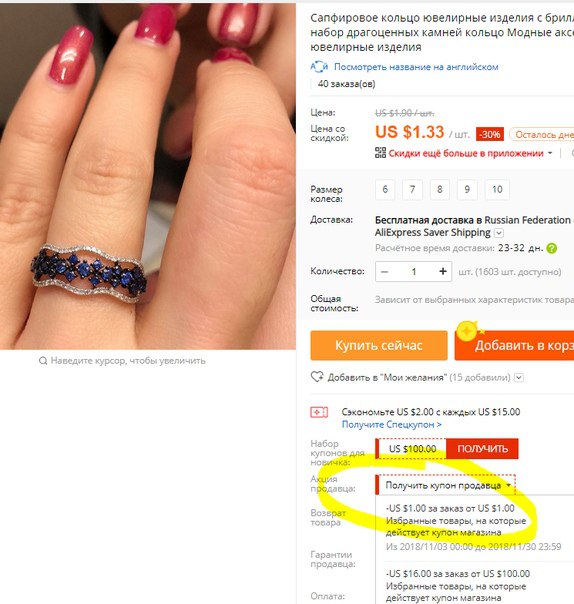
Task: Decrease quantity with the minus button
Action: point(384,272)
